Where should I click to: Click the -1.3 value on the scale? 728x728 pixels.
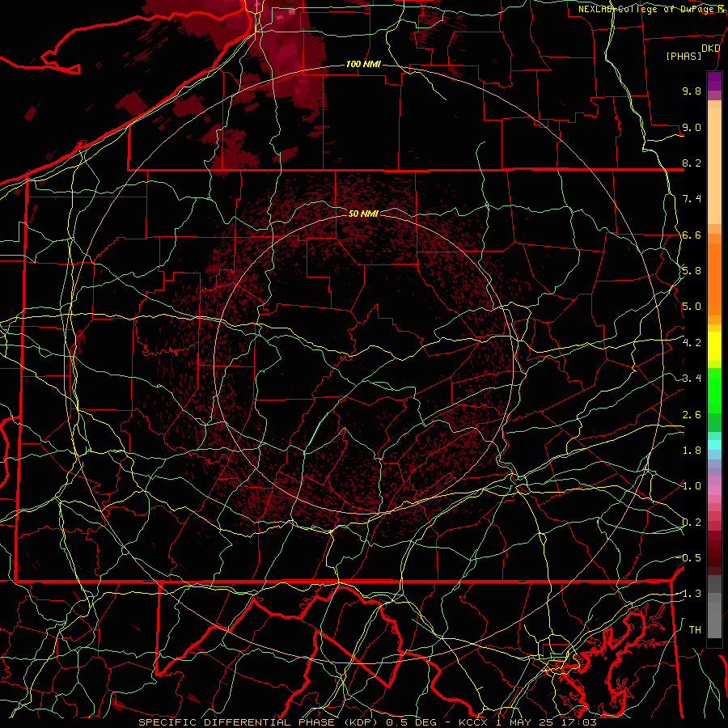[x=689, y=594]
